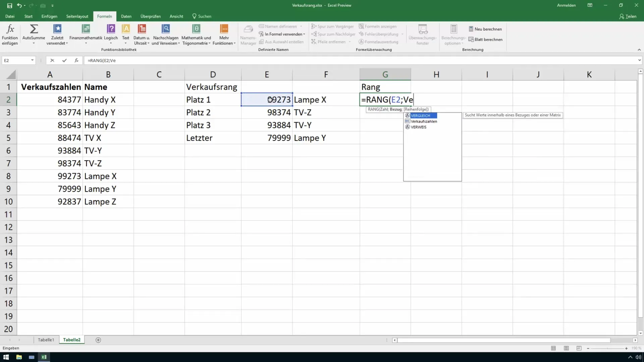Open Mathematik und Trigonometrie functions
Viewport: 644px width, 362px height.
(x=196, y=35)
